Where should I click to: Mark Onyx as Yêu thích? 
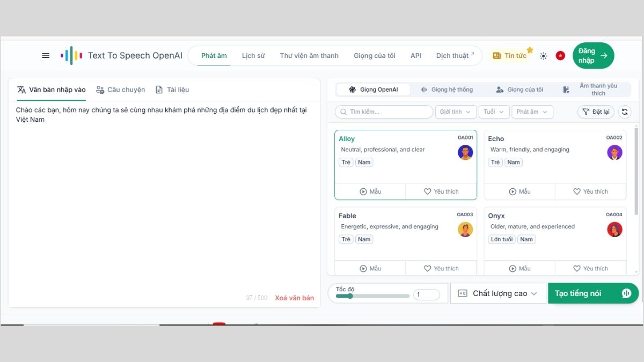pos(590,268)
